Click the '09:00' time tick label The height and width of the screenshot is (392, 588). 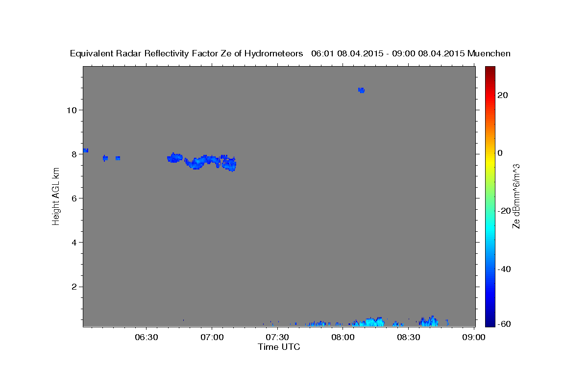pyautogui.click(x=474, y=337)
